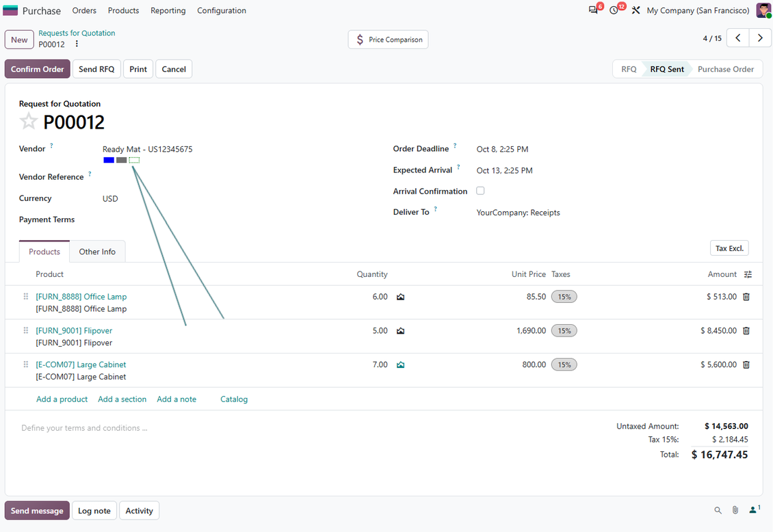Viewport: 773px width, 532px height.
Task: Go back to Requests for Quotation
Action: [x=77, y=33]
